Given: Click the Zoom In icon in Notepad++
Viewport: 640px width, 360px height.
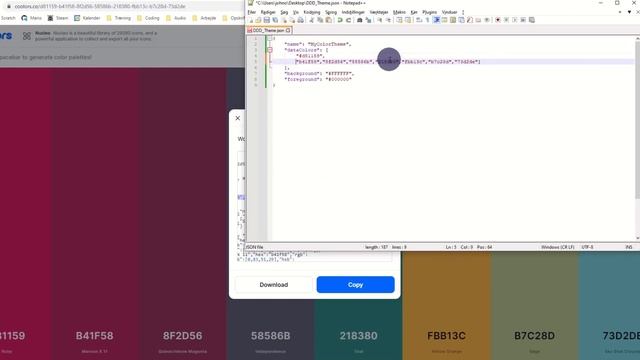Looking at the screenshot, I should (379, 20).
